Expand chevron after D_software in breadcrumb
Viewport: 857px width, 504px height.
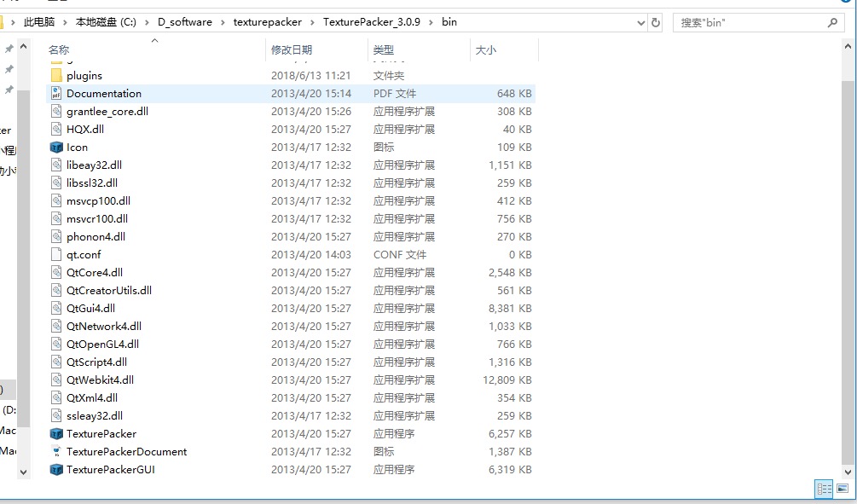coord(223,22)
